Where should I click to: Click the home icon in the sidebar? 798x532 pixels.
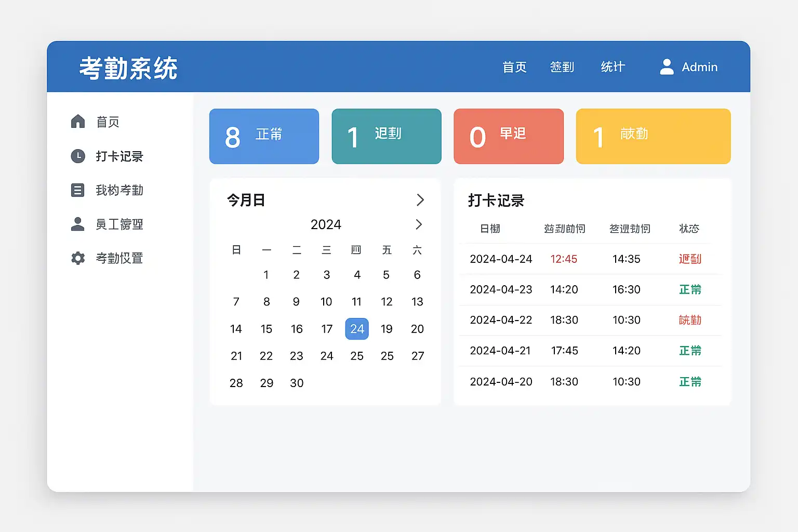[78, 122]
